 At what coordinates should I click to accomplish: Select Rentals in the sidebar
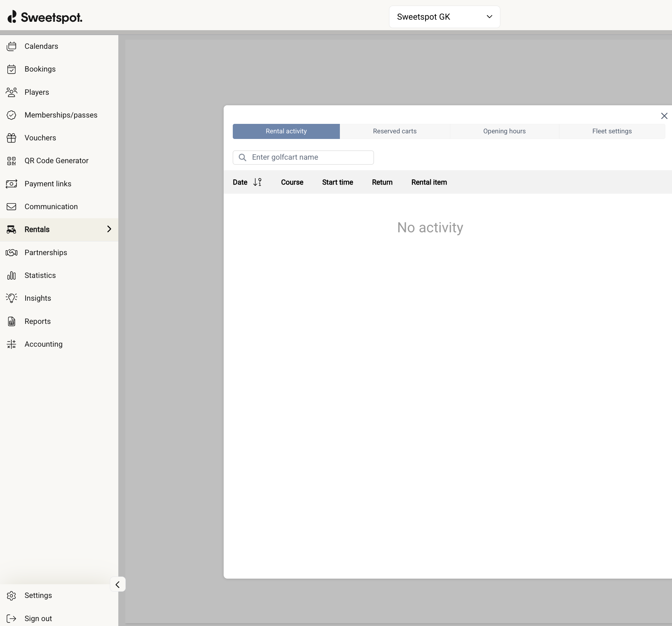click(59, 229)
